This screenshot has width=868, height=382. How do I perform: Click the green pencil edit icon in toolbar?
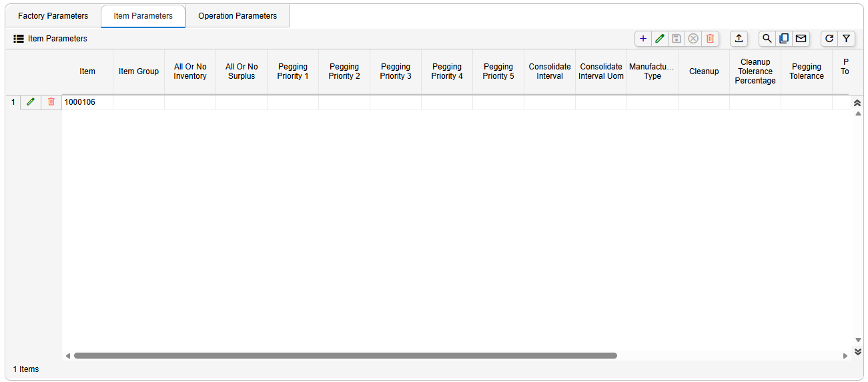(660, 39)
